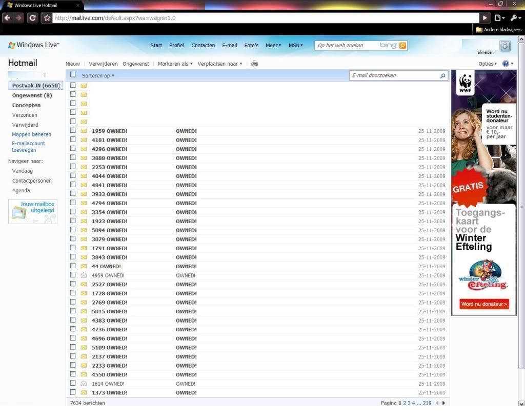Open the Jouw mailbox uitgelegd banner
The width and height of the screenshot is (525, 420).
tap(33, 212)
